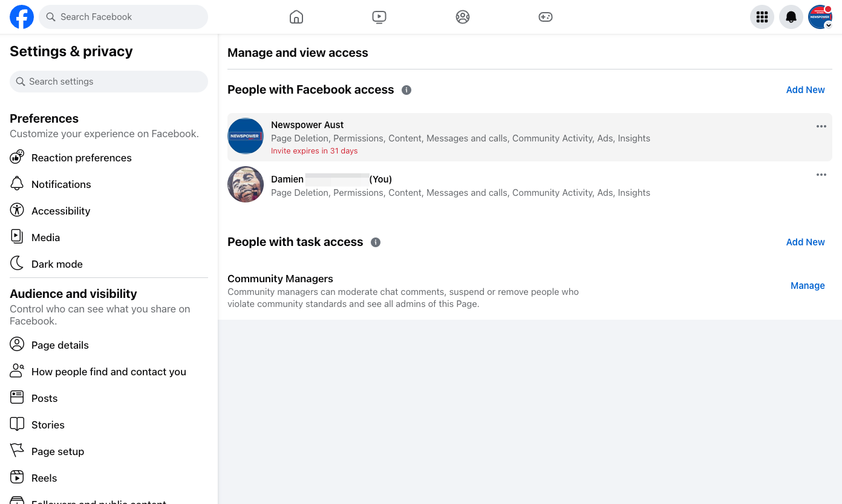Open the Gaming icon in top navigation
The image size is (842, 504).
coord(546,17)
